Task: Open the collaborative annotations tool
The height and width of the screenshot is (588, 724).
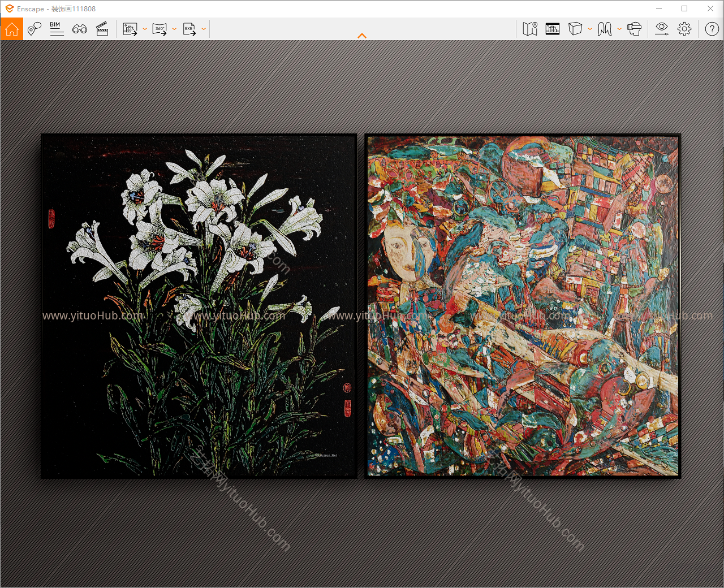Action: pyautogui.click(x=35, y=29)
